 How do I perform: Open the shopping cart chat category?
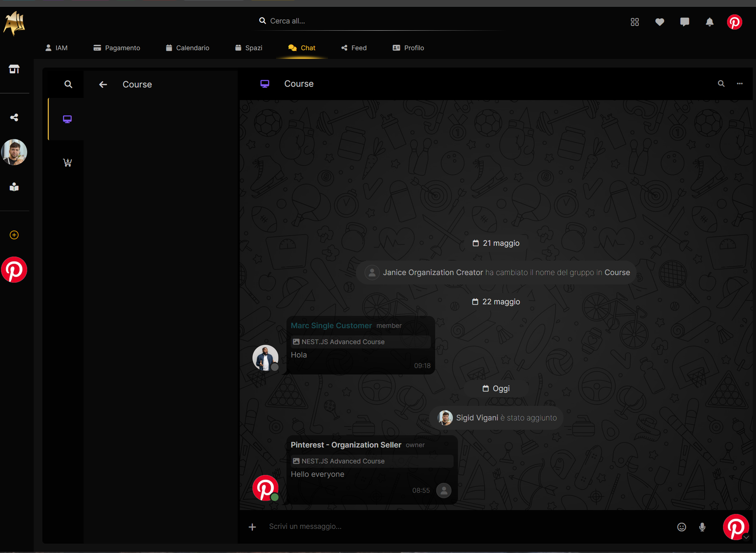68,162
